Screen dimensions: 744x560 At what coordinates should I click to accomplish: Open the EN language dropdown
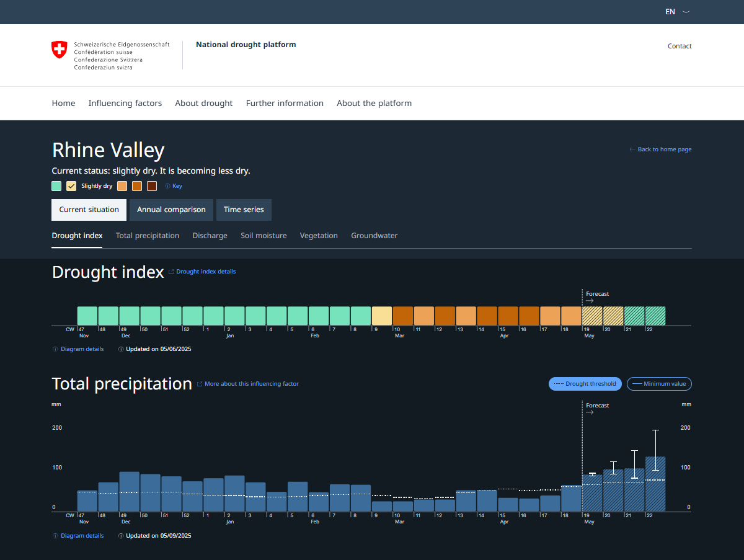point(670,12)
